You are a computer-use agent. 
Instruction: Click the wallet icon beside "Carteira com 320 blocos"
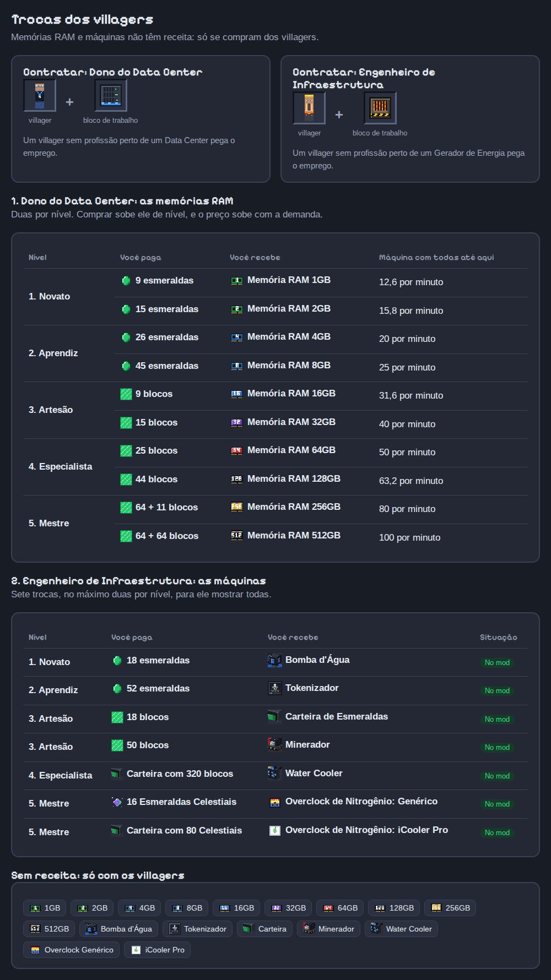point(117,774)
